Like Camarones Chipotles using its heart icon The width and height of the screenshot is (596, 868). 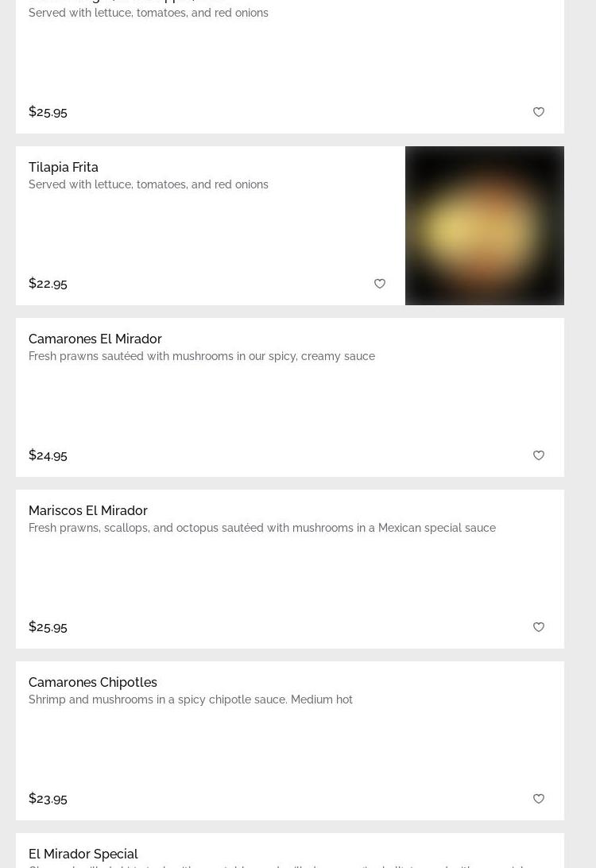(539, 798)
